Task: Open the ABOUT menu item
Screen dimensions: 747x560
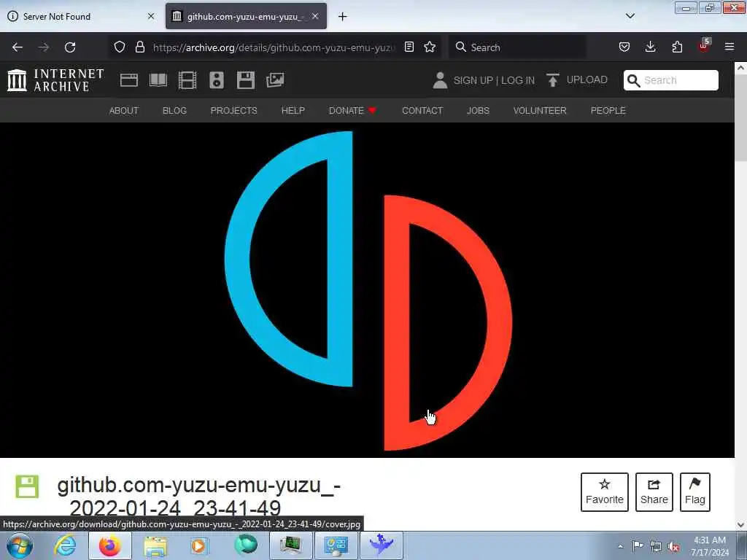Action: (x=124, y=111)
